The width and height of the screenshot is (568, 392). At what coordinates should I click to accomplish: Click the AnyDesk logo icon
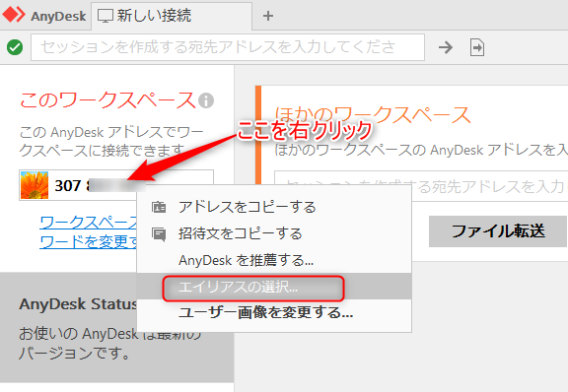[x=14, y=15]
